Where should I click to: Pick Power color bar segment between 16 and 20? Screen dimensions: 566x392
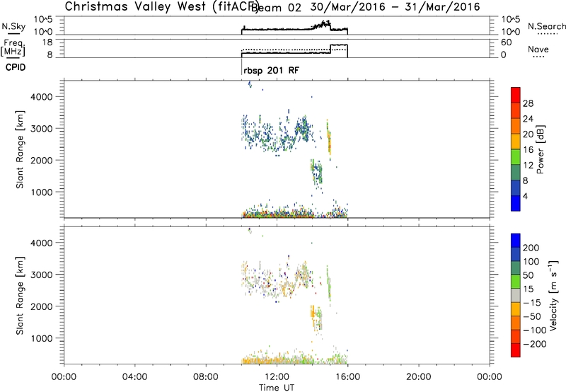tap(516, 142)
